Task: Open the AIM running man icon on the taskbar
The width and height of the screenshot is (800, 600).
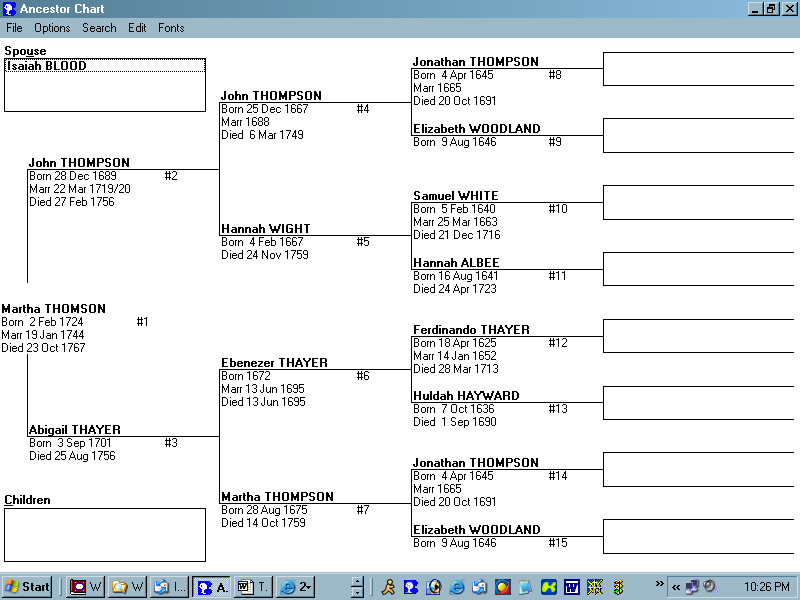Action: (x=388, y=588)
